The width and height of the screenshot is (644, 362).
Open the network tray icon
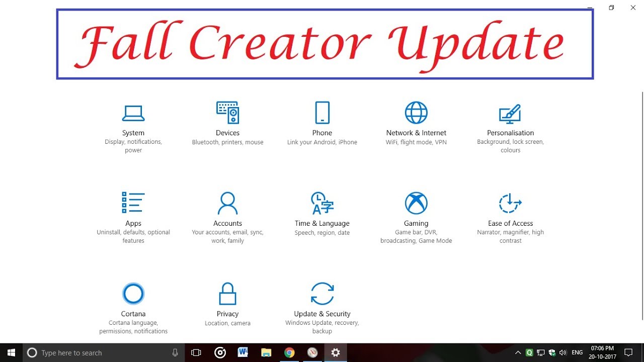(541, 353)
